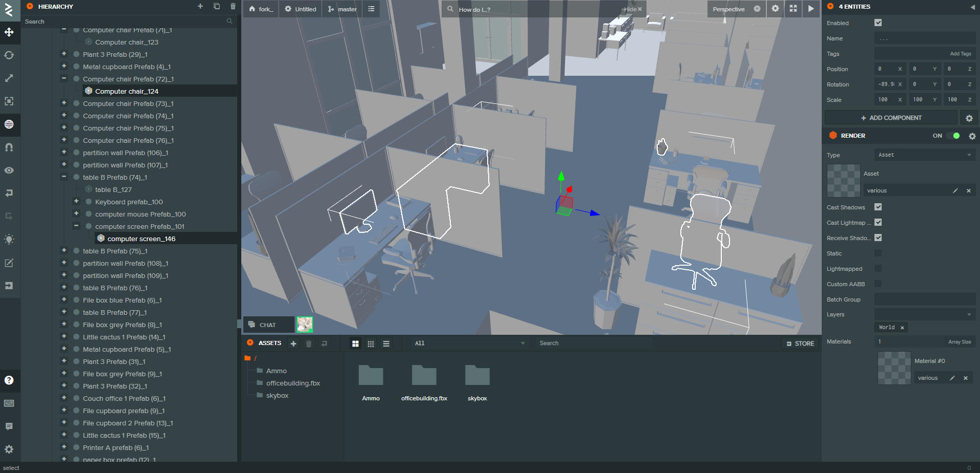Add new entity in Hierarchy panel
Viewport: 980px width, 473px height.
[200, 6]
